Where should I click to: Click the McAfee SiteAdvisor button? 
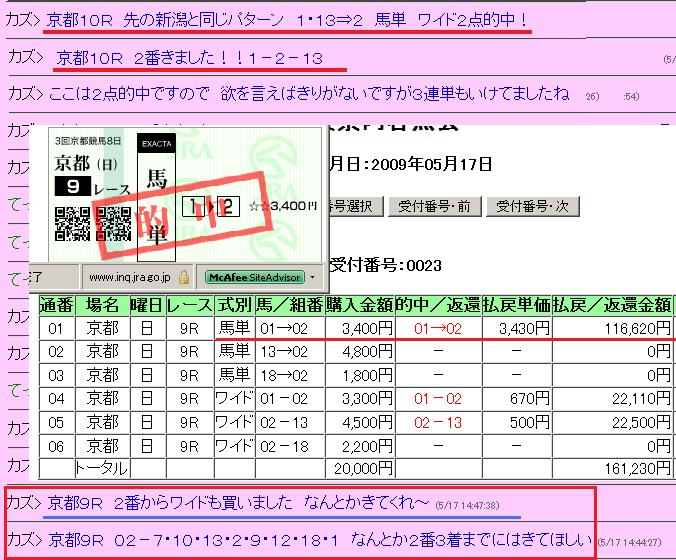(x=254, y=277)
